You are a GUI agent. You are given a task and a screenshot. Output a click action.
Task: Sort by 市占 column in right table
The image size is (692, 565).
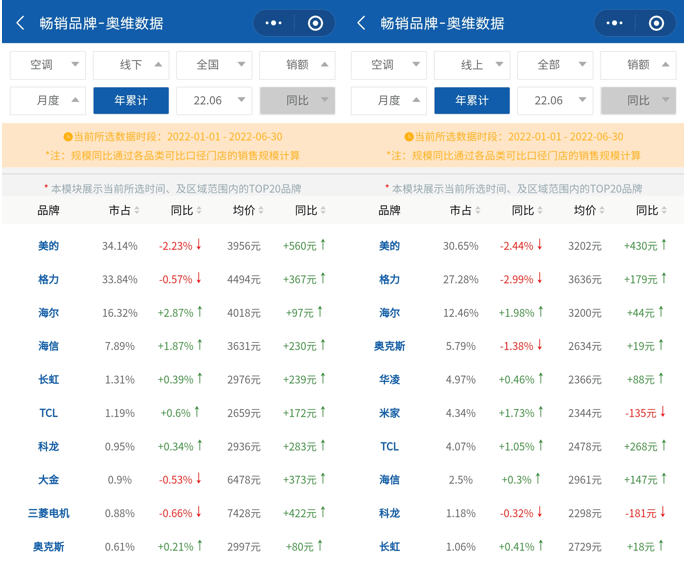(465, 211)
